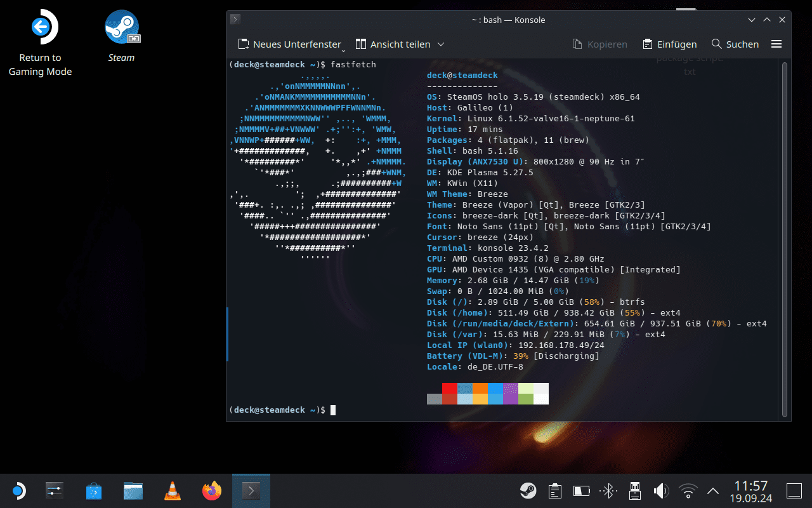Viewport: 812px width, 508px height.
Task: Click the deck@steamdeck header text
Action: coord(462,76)
